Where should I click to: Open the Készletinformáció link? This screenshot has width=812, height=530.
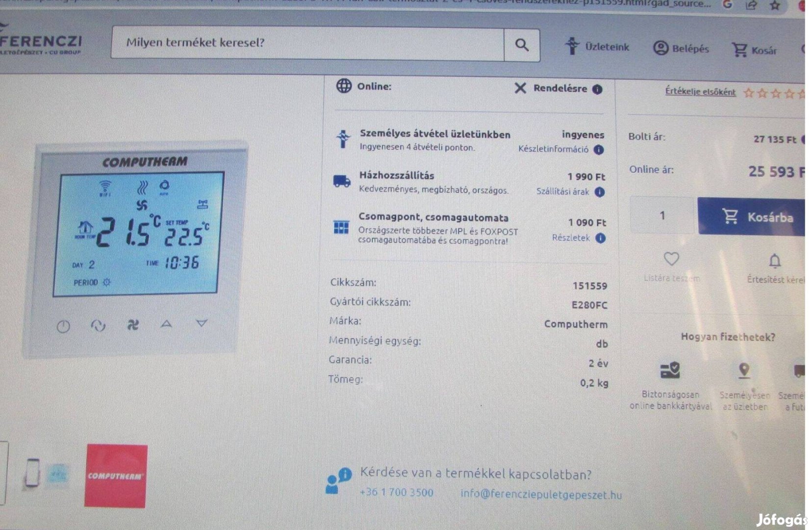[553, 149]
